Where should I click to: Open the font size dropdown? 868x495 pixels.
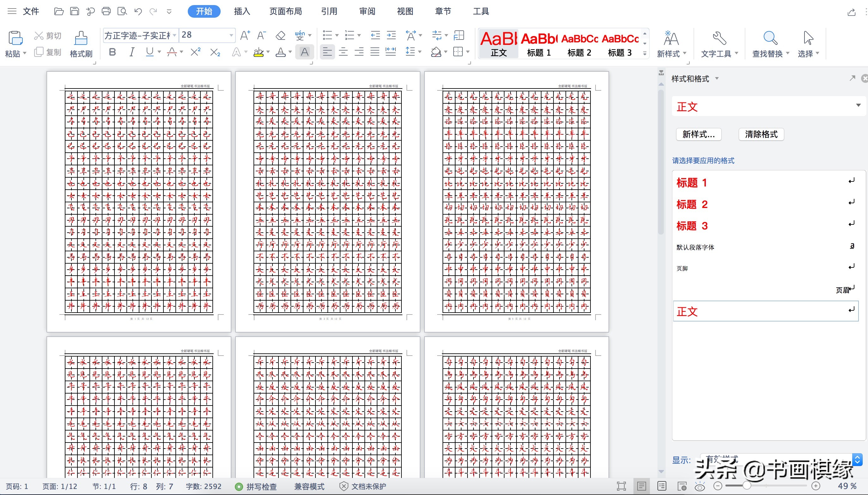coord(231,35)
